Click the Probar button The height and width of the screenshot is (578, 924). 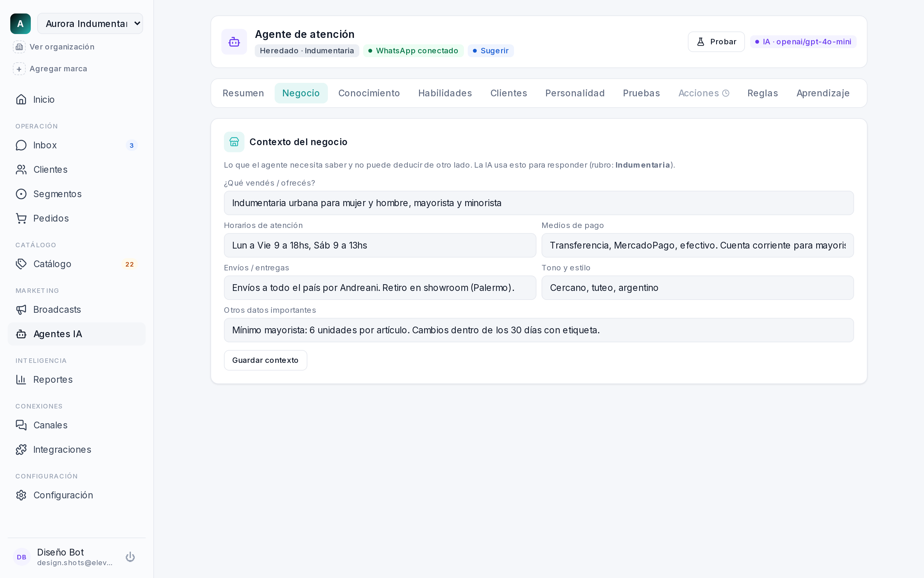716,42
